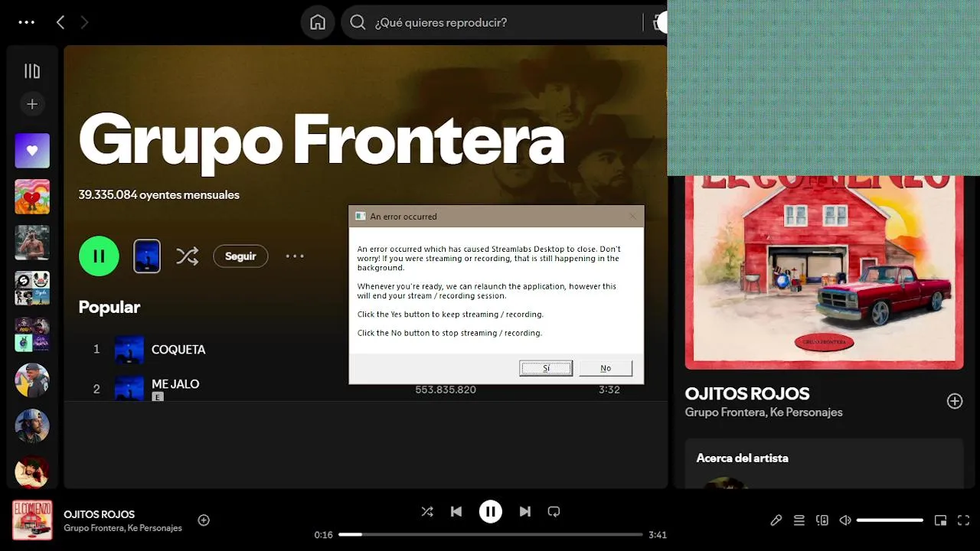Go forward with the right arrow
The width and height of the screenshot is (980, 551).
[84, 22]
